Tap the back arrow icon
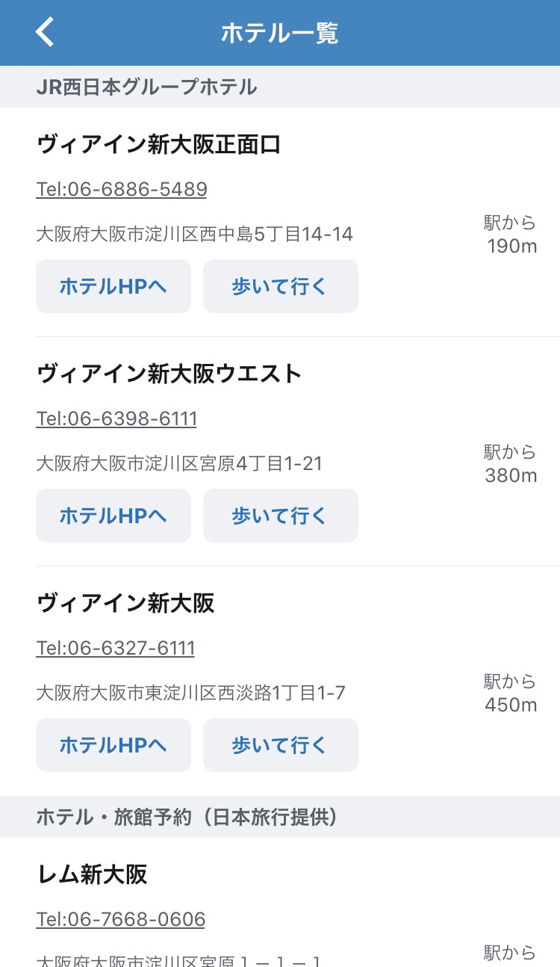The width and height of the screenshot is (560, 967). coord(45,33)
